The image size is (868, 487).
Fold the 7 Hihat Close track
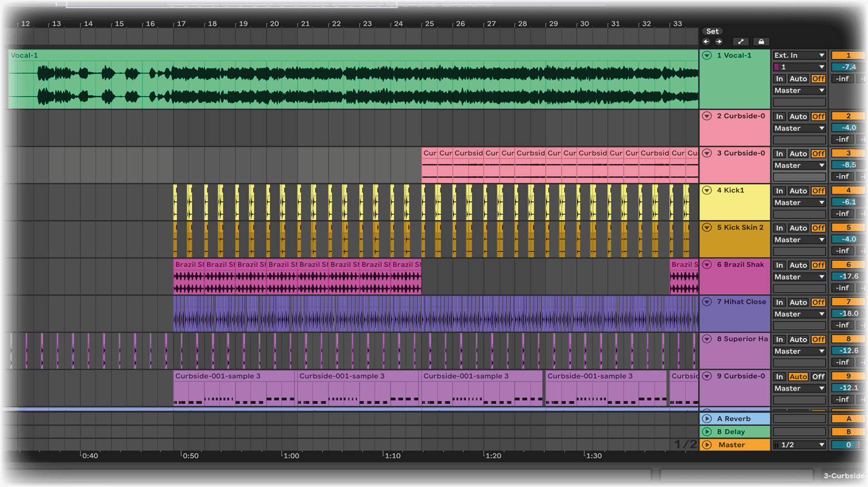click(707, 302)
